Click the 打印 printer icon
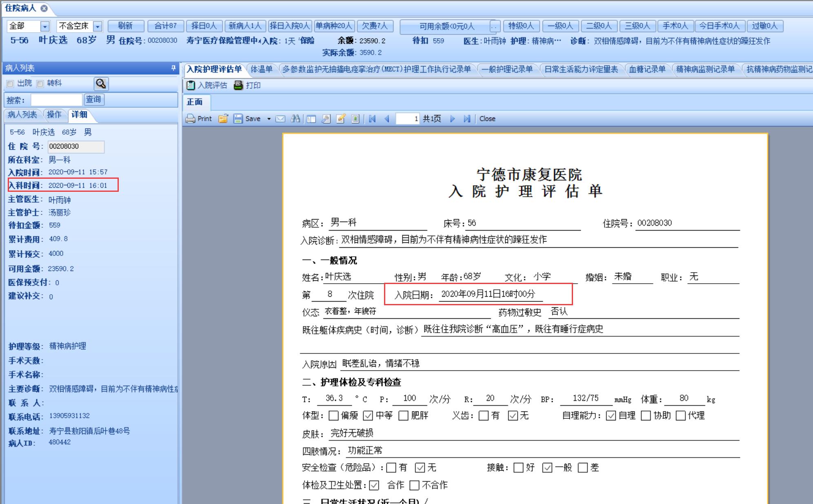The height and width of the screenshot is (504, 813). 238,85
